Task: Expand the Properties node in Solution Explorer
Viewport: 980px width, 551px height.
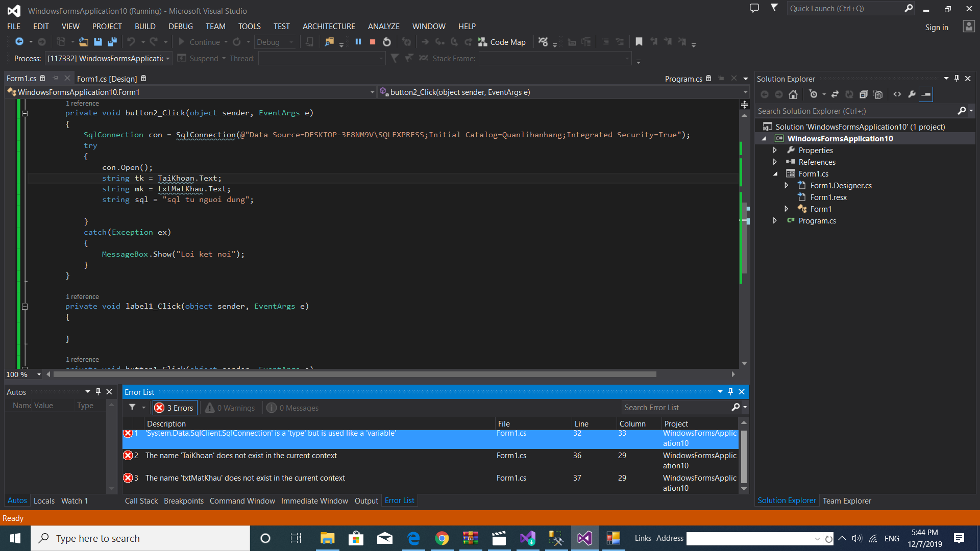Action: click(x=775, y=150)
